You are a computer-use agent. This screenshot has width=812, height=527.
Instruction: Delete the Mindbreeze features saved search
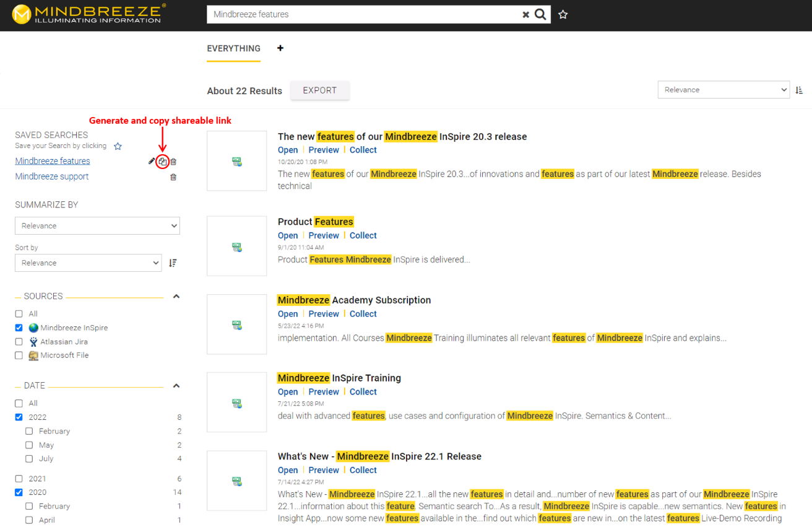coord(173,162)
